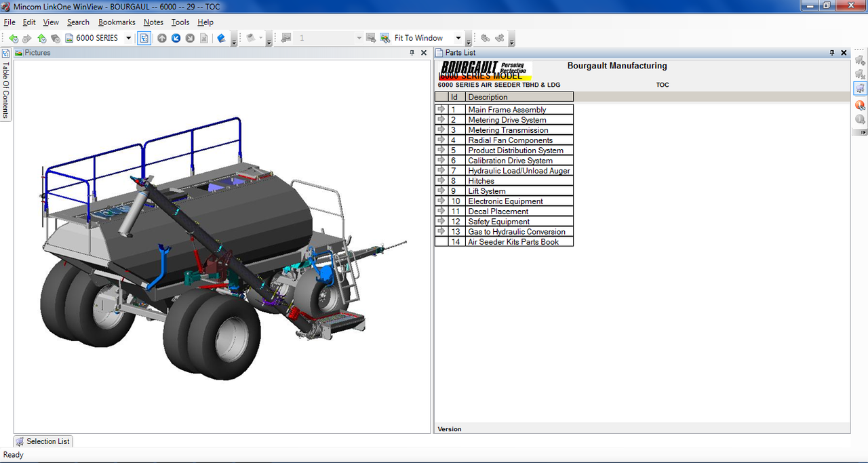Viewport: 868px width, 463px height.
Task: Click the arrow icon for Main Frame Assembly
Action: pos(441,109)
